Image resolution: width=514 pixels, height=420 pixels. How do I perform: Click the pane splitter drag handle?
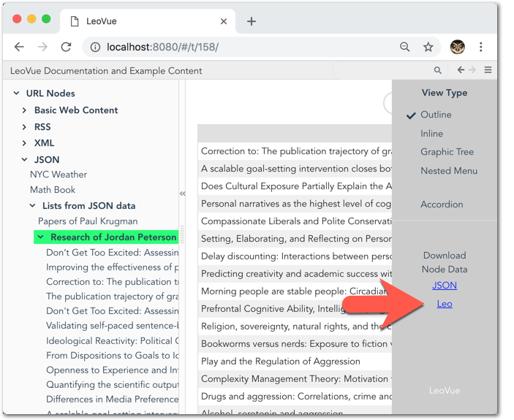point(182,234)
